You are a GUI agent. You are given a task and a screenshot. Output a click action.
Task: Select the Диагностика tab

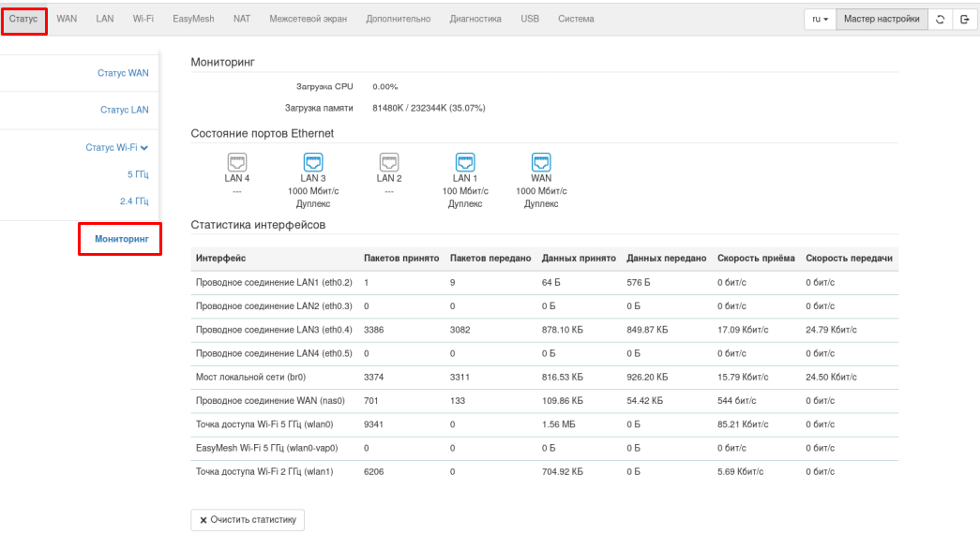click(x=475, y=19)
